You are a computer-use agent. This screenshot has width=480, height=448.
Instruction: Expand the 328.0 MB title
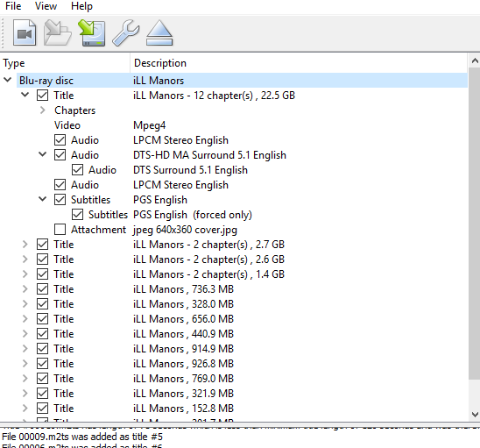pos(25,304)
